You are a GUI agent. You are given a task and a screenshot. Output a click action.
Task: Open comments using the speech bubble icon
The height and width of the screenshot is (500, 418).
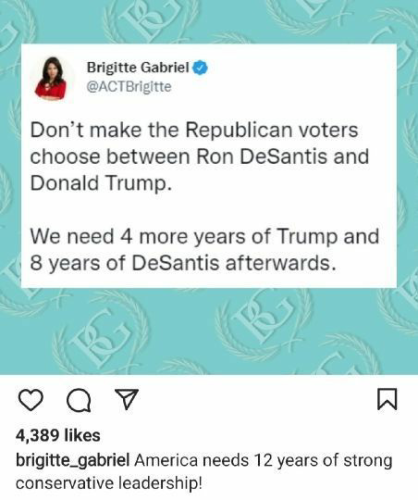[x=79, y=399]
